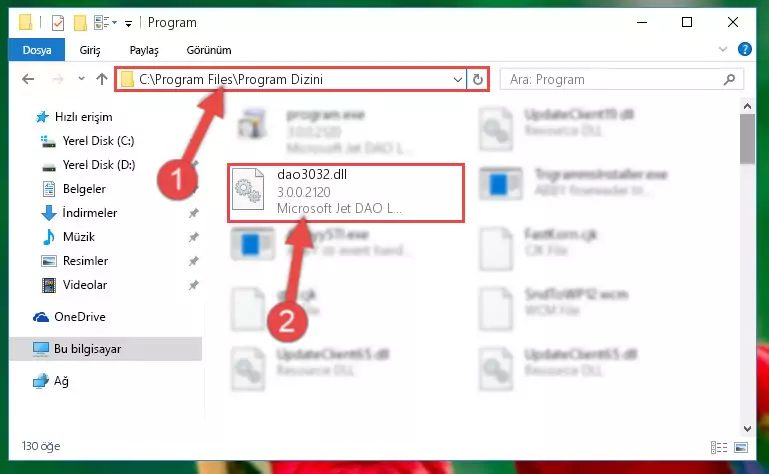Open help with the question mark icon
769x474 pixels.
[744, 49]
